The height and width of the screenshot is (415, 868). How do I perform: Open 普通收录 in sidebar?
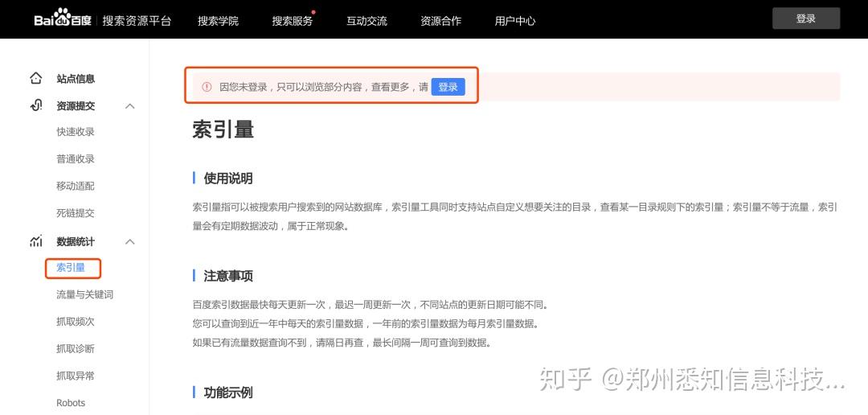coord(76,159)
